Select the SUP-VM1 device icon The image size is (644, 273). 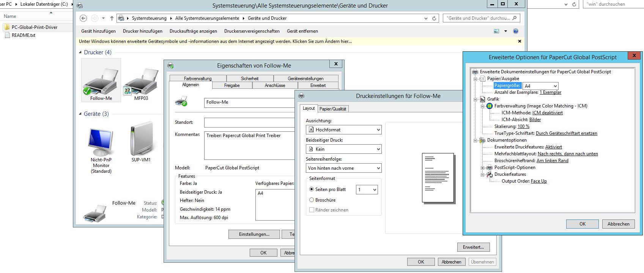141,140
